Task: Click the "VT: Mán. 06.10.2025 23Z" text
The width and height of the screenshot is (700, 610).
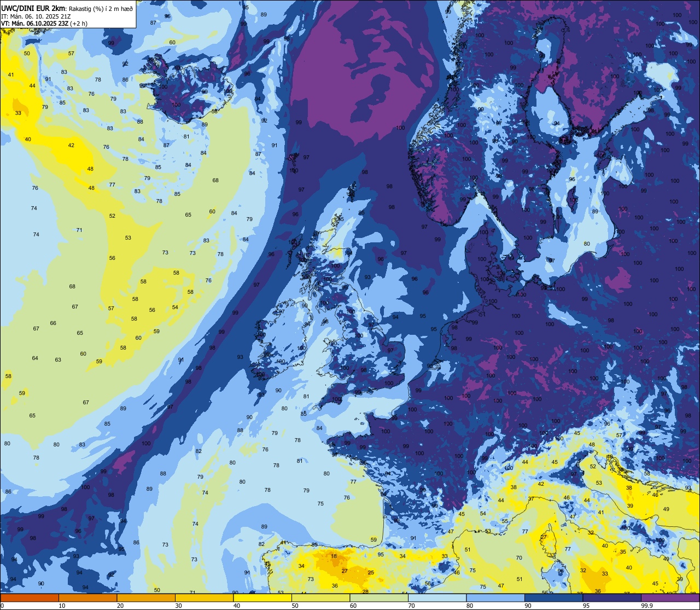Action: pyautogui.click(x=34, y=24)
